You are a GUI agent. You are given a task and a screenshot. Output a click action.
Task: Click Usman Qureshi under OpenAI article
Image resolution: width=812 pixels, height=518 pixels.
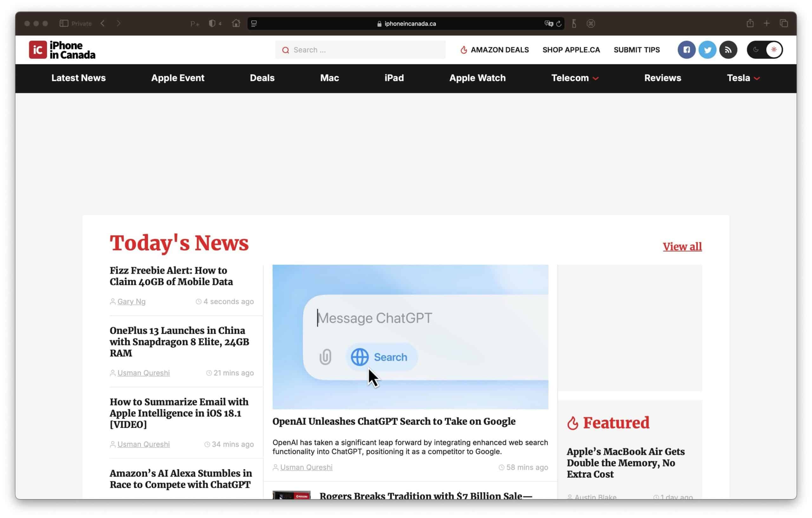point(306,468)
